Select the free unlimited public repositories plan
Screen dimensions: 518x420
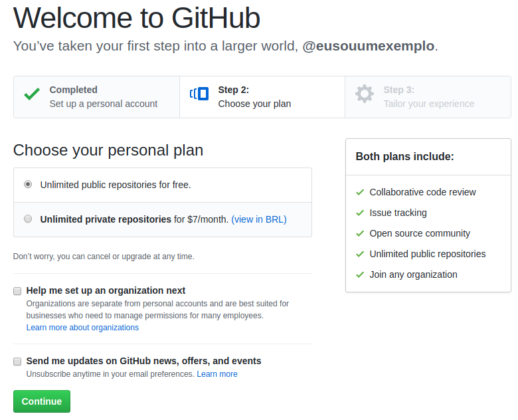click(28, 184)
